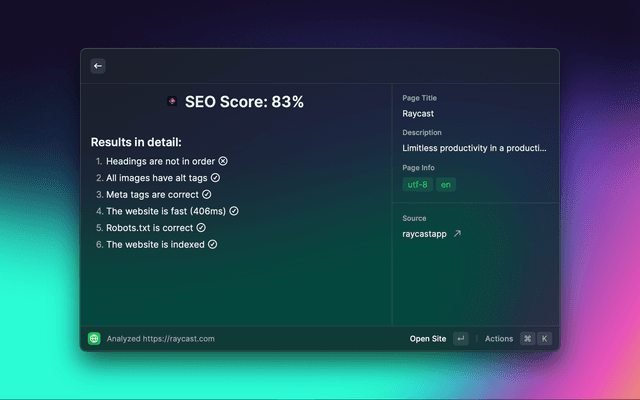This screenshot has width=640, height=400.
Task: Click the X icon next to headings result
Action: tap(223, 160)
